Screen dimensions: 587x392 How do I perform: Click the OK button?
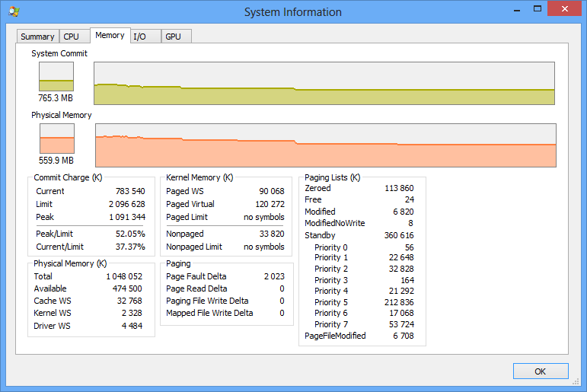(x=541, y=371)
